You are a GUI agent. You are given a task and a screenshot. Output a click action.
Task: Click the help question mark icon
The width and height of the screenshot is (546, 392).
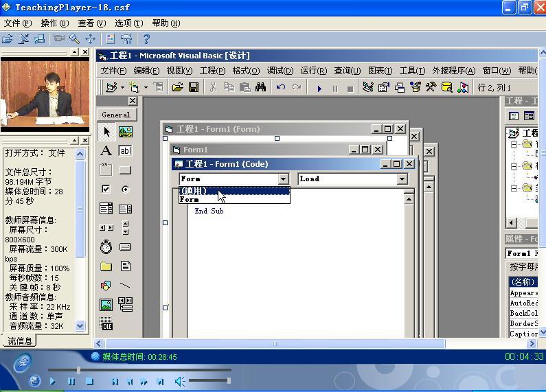146,39
